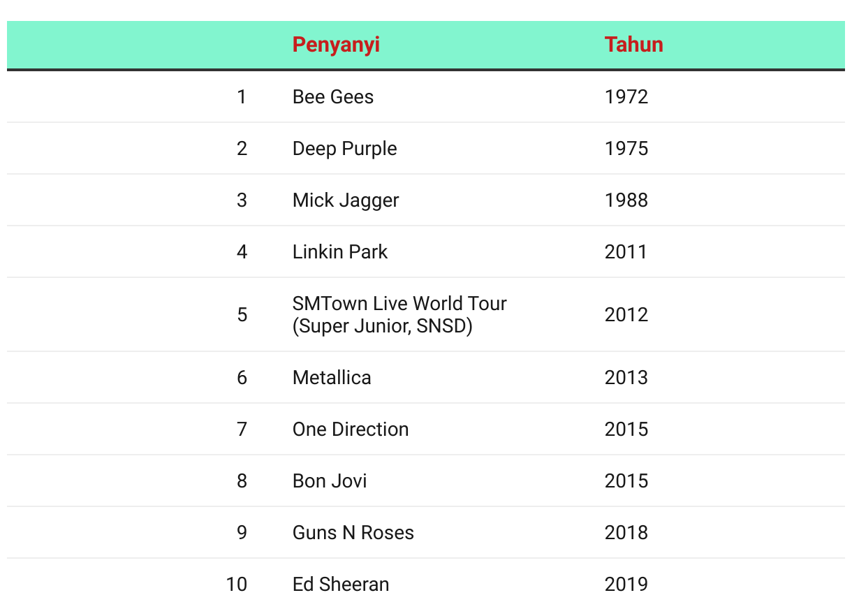Click the Ed Sheeran entry

coord(341,584)
